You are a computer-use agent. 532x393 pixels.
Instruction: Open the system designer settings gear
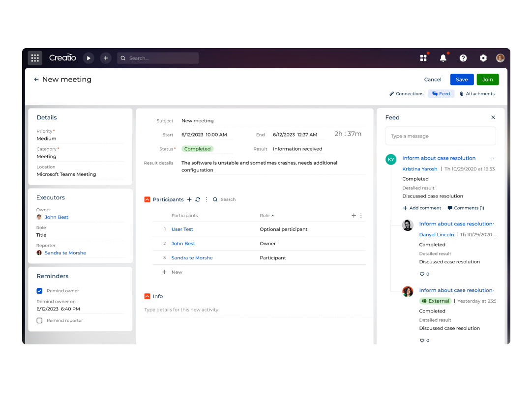click(x=483, y=57)
